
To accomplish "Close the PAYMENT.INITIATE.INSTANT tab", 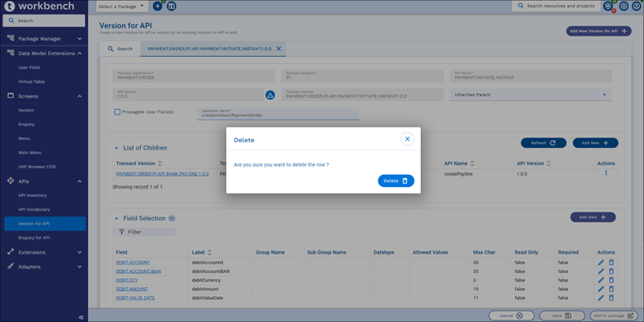I will [x=278, y=49].
